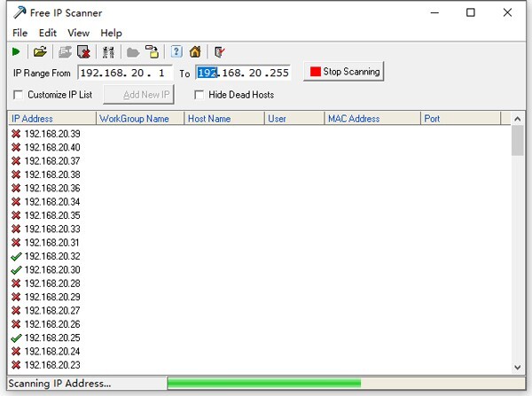Open the File menu
Screen dimensions: 532x396
coord(20,33)
